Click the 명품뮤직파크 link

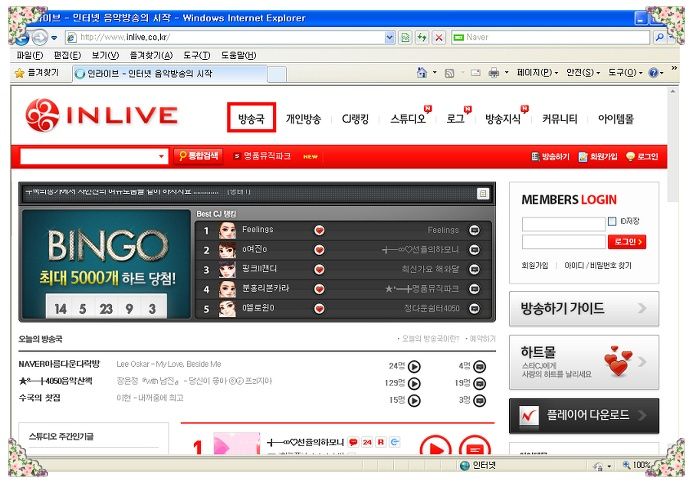pos(267,156)
